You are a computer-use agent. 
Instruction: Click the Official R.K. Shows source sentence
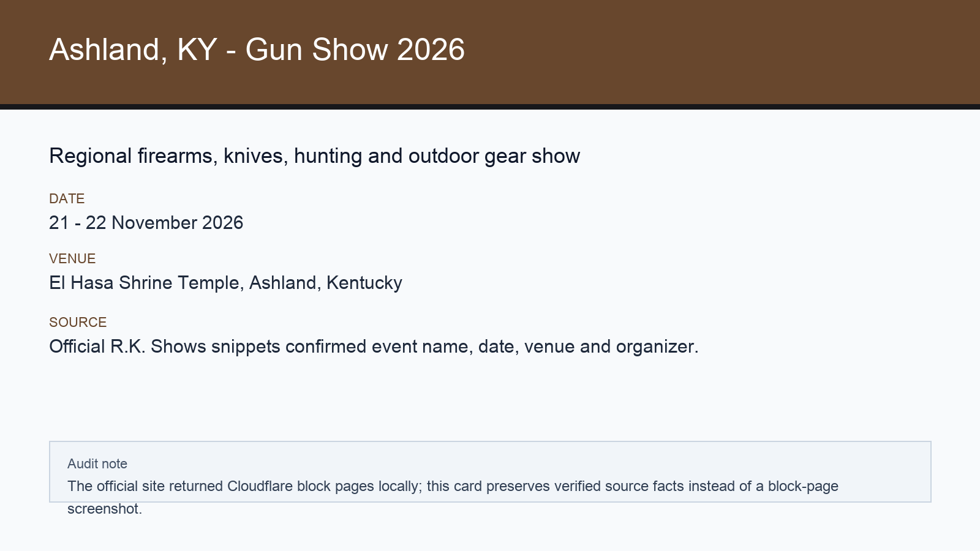tap(374, 347)
